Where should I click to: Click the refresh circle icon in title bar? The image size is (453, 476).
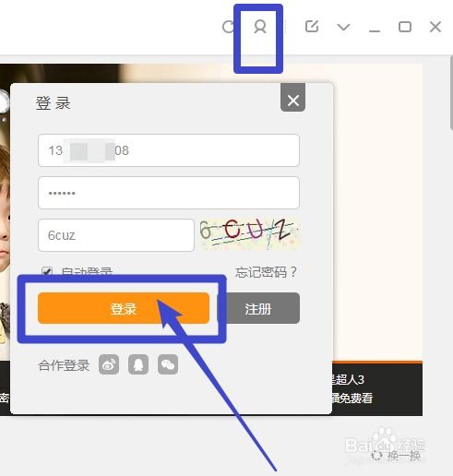pos(229,27)
